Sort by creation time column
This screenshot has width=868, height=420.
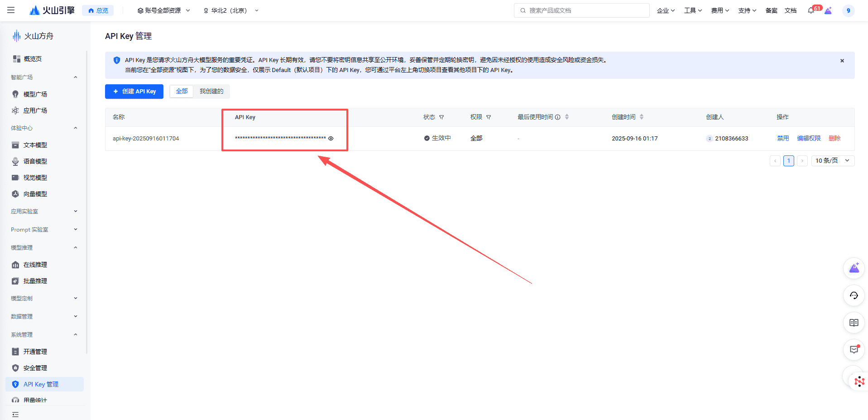coord(641,117)
